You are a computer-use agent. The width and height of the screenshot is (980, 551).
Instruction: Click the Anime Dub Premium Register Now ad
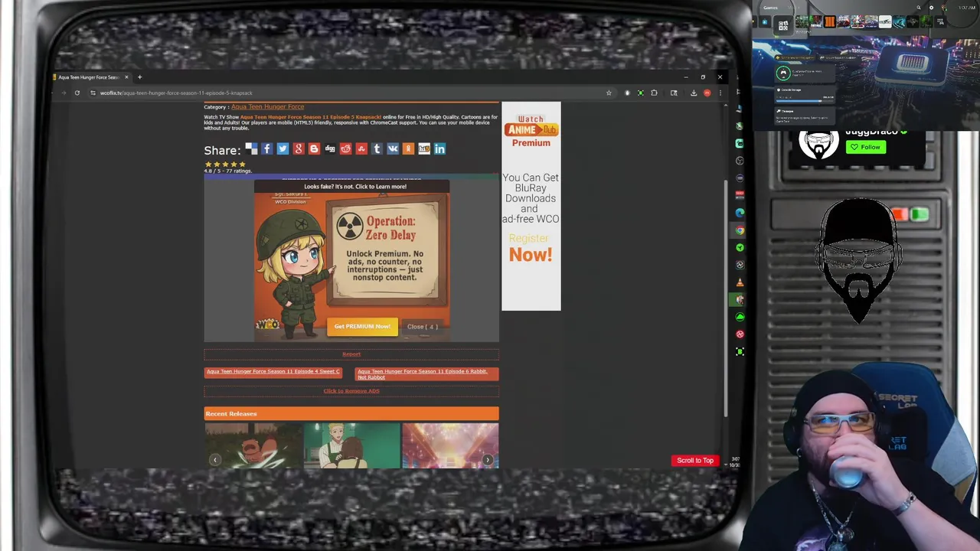pos(531,207)
